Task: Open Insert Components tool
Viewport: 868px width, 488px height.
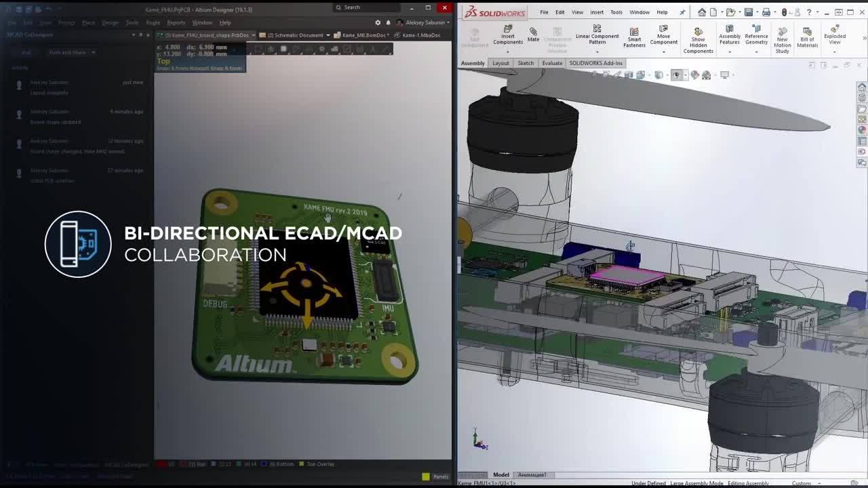Action: (x=508, y=35)
